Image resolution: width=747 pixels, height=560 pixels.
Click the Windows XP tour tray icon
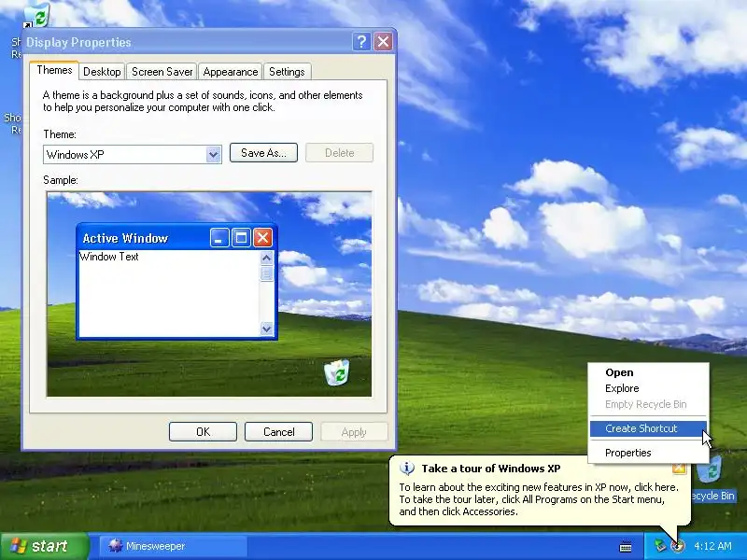pyautogui.click(x=678, y=546)
